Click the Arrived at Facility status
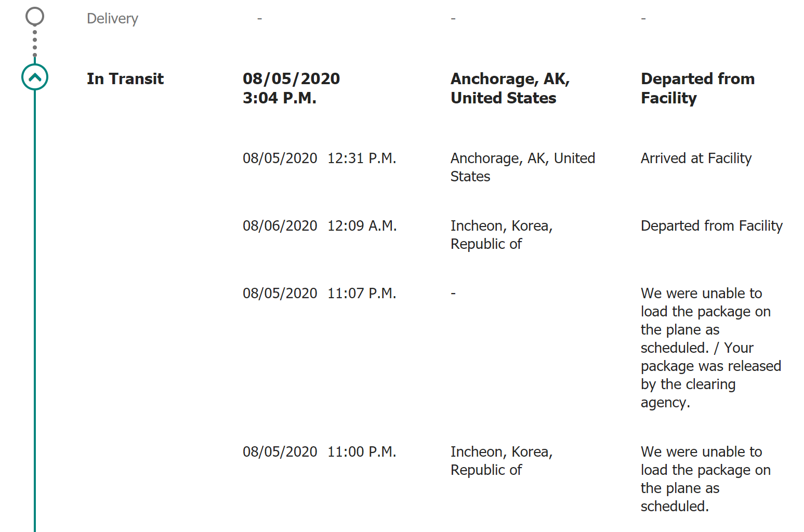804x532 pixels. pos(696,158)
